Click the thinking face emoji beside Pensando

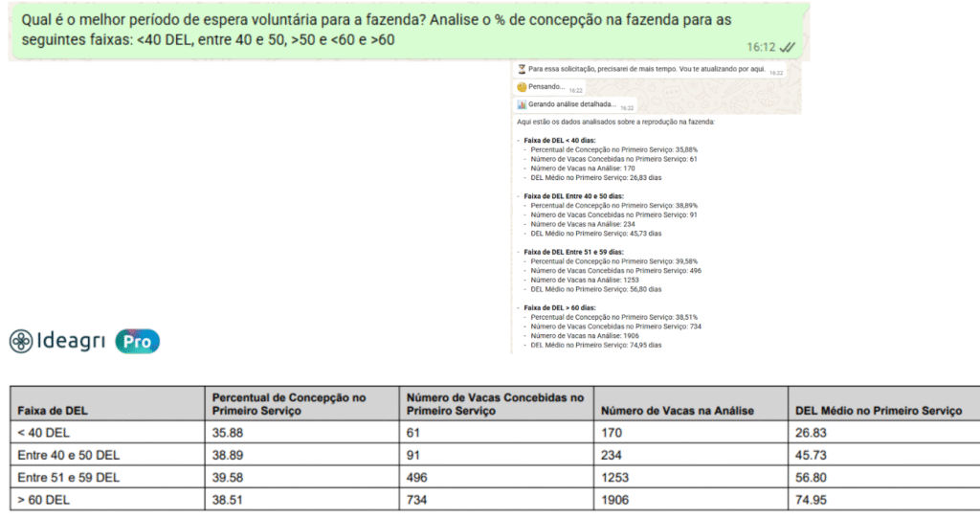point(522,87)
